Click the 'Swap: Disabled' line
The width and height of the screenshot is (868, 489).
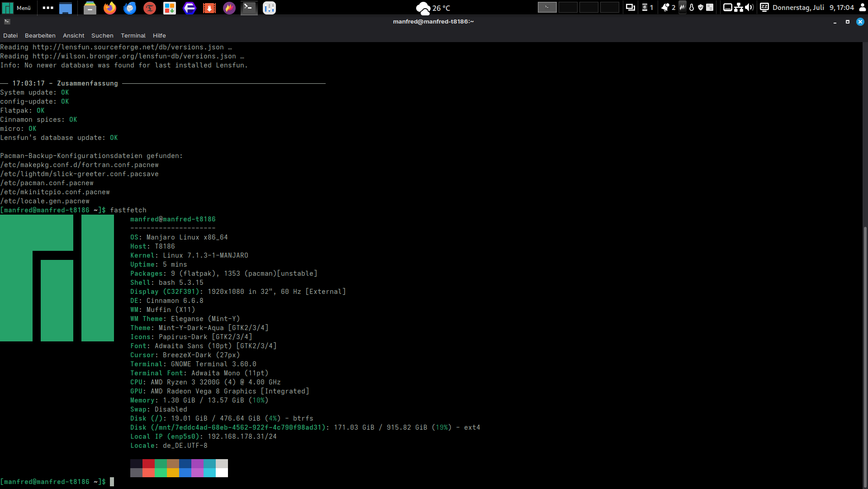point(159,409)
